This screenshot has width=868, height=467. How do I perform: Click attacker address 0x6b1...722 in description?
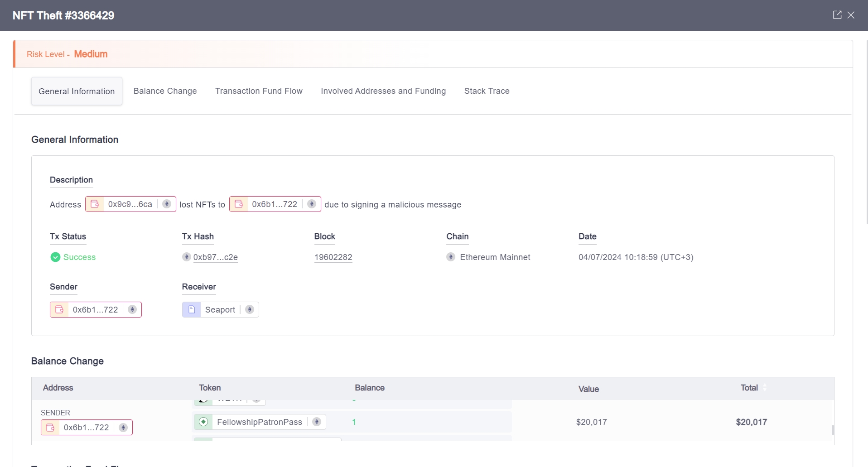click(275, 204)
